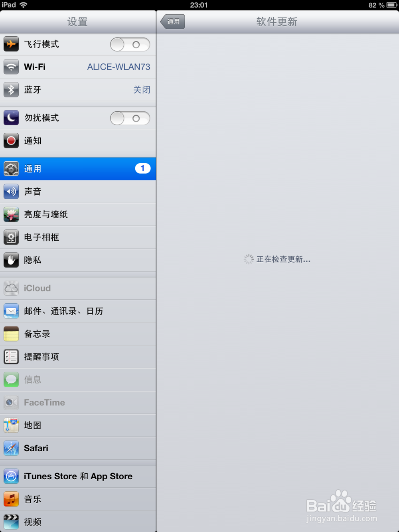Select the Videos (视频) entry

point(33,522)
